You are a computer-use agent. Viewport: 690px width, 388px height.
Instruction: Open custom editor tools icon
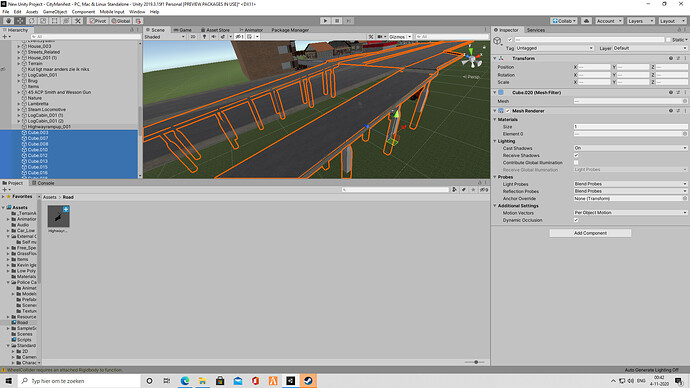click(78, 21)
